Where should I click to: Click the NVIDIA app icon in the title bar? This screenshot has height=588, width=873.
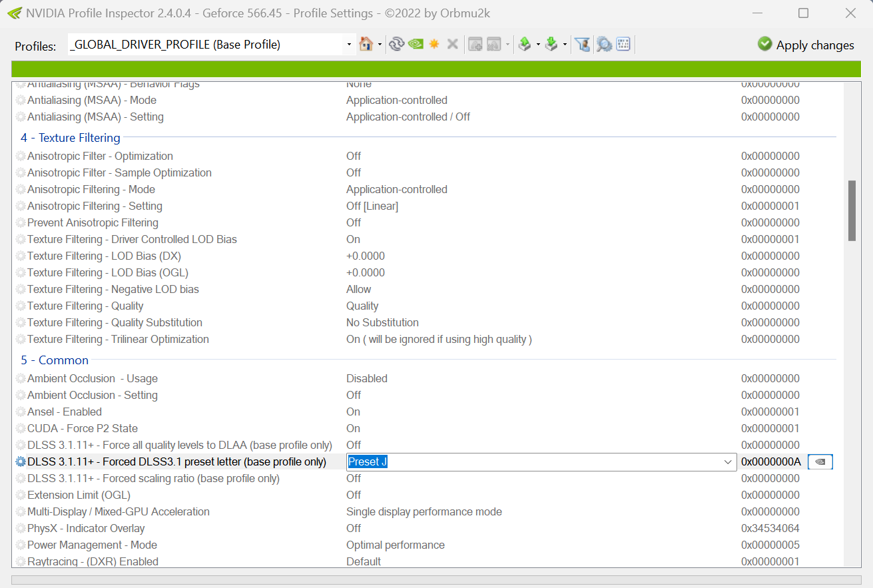[x=13, y=13]
